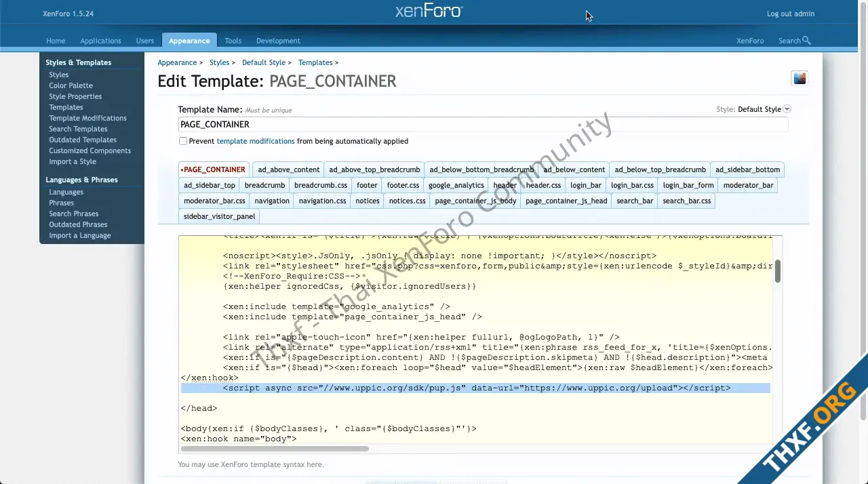Open the Home navigation tab
Image resolution: width=868 pixels, height=484 pixels.
56,41
